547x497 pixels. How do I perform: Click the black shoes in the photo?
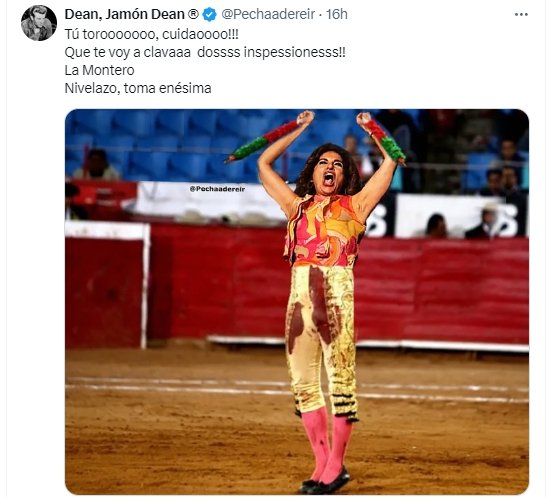[324, 482]
